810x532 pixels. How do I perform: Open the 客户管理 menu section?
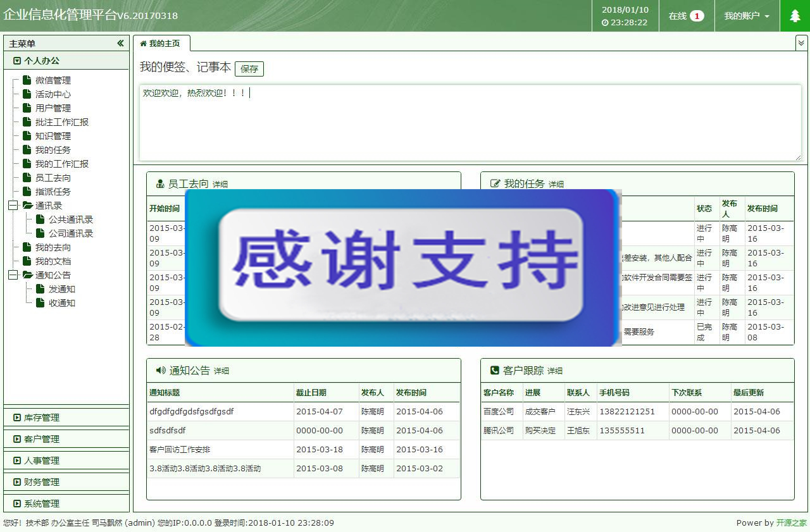point(35,439)
